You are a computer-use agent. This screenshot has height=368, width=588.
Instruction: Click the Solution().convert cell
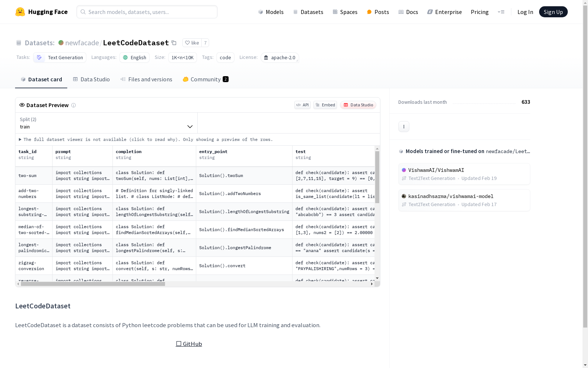click(x=244, y=266)
